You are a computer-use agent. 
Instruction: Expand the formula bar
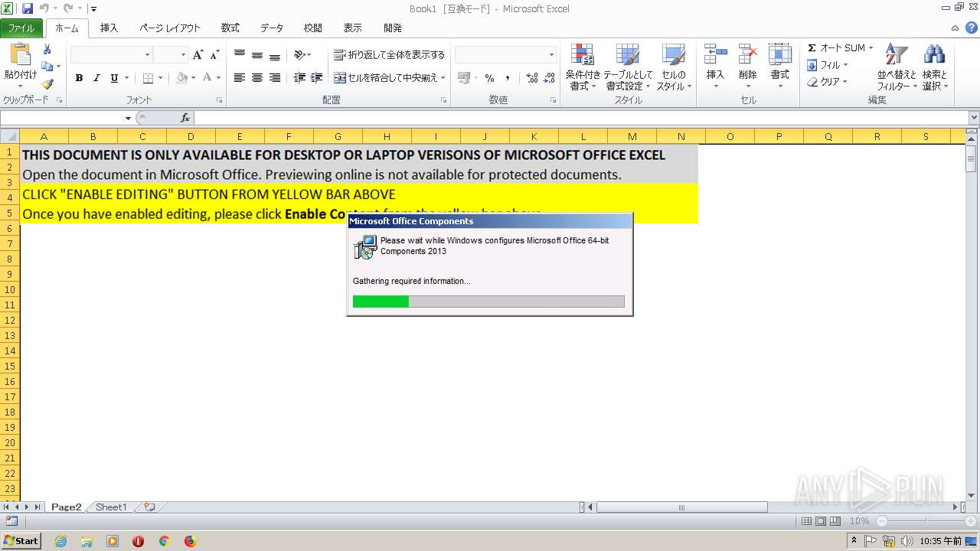[x=974, y=118]
